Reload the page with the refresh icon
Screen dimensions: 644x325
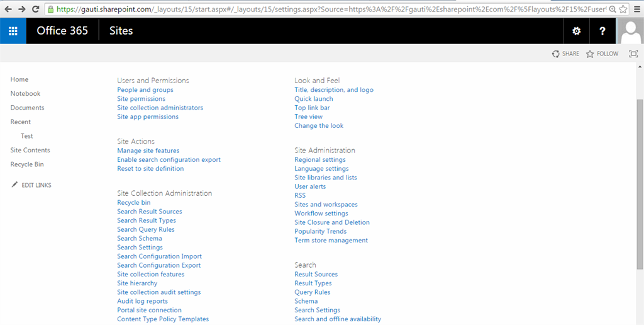36,9
